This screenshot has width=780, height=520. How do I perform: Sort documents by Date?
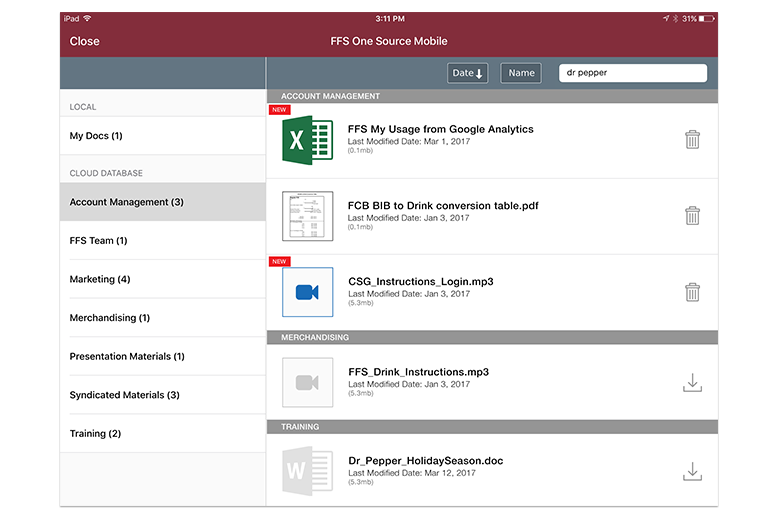coord(467,73)
